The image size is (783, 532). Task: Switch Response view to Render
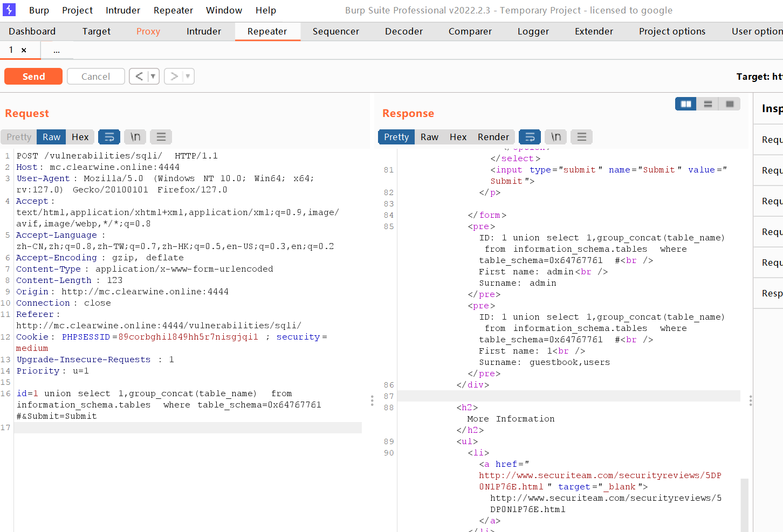pyautogui.click(x=493, y=137)
